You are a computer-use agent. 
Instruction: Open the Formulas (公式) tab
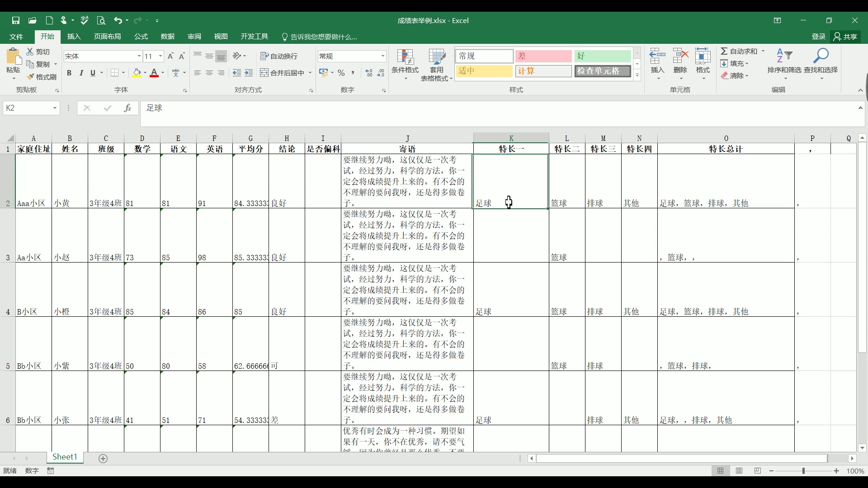tap(141, 37)
